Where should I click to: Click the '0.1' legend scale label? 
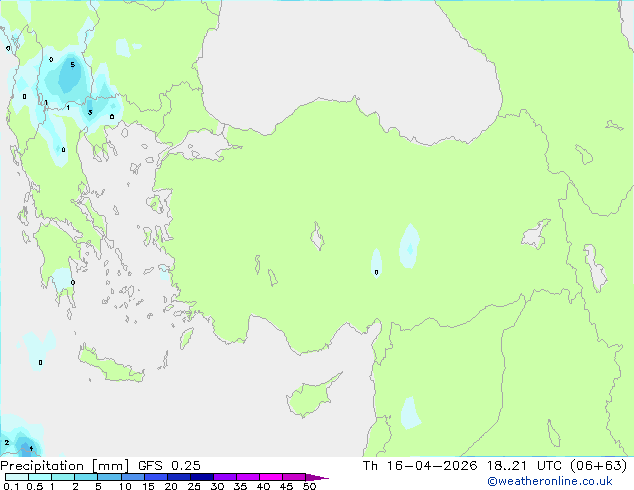11,486
